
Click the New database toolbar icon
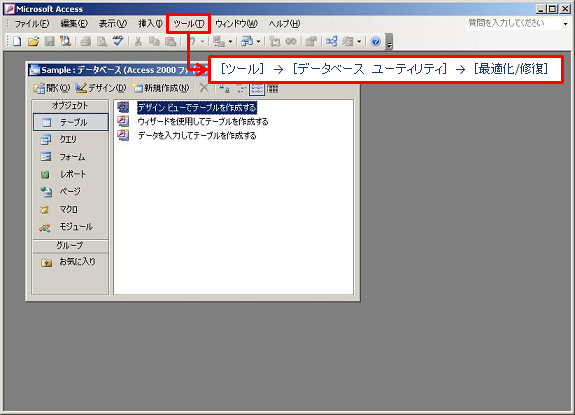click(x=17, y=41)
